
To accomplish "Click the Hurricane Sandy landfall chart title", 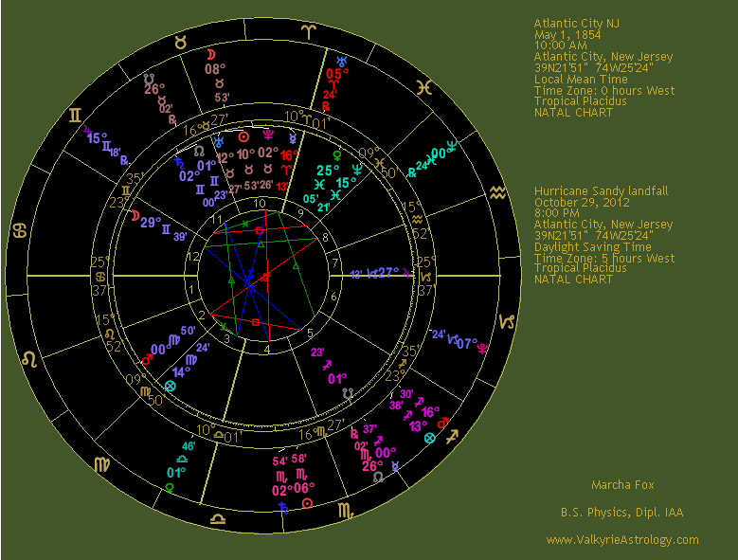I will click(x=601, y=191).
